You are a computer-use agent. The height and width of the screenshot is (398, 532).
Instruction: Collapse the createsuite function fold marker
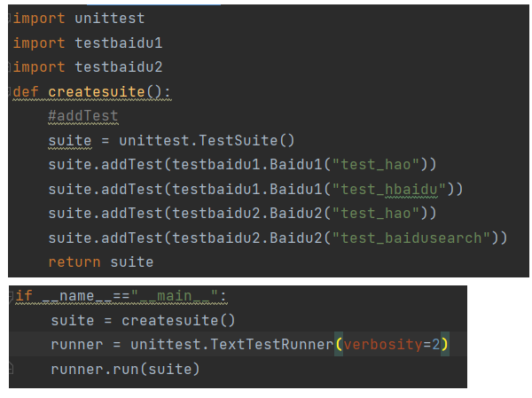(x=10, y=91)
